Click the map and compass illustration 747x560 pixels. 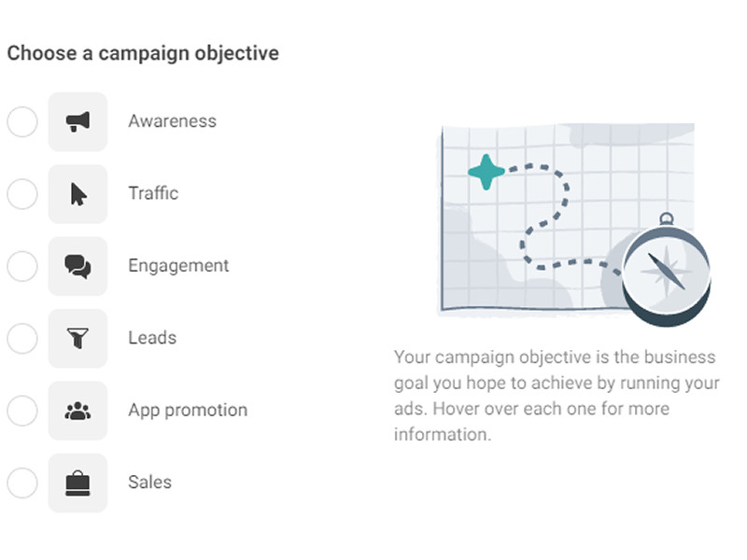click(574, 225)
